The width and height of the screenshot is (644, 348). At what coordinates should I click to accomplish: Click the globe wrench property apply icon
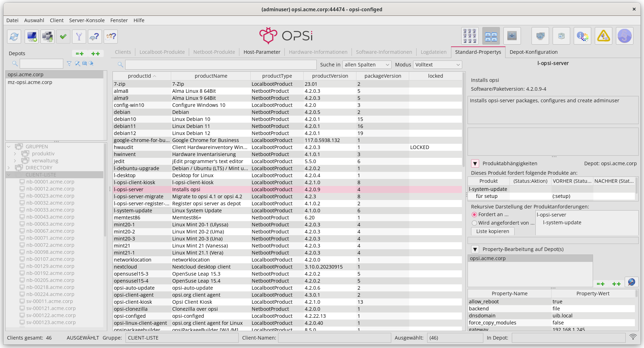pyautogui.click(x=631, y=282)
